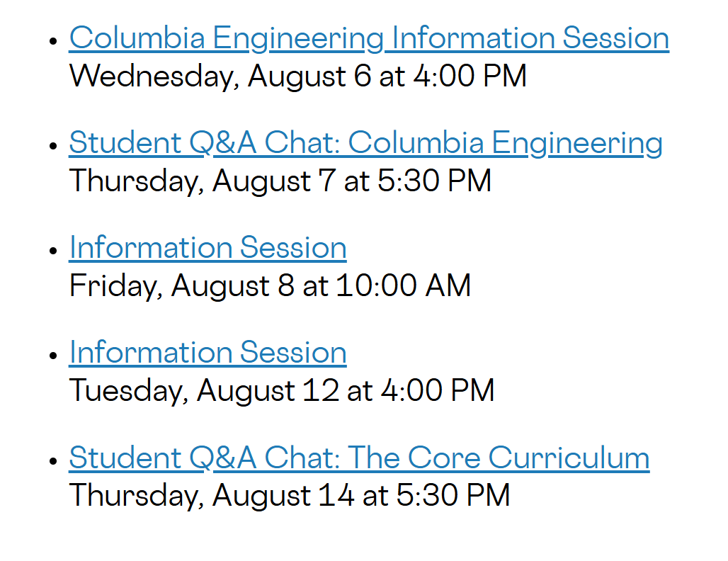Open Information Session link for Tuesday, August 12
Screen dimensions: 728x561
pyautogui.click(x=208, y=353)
